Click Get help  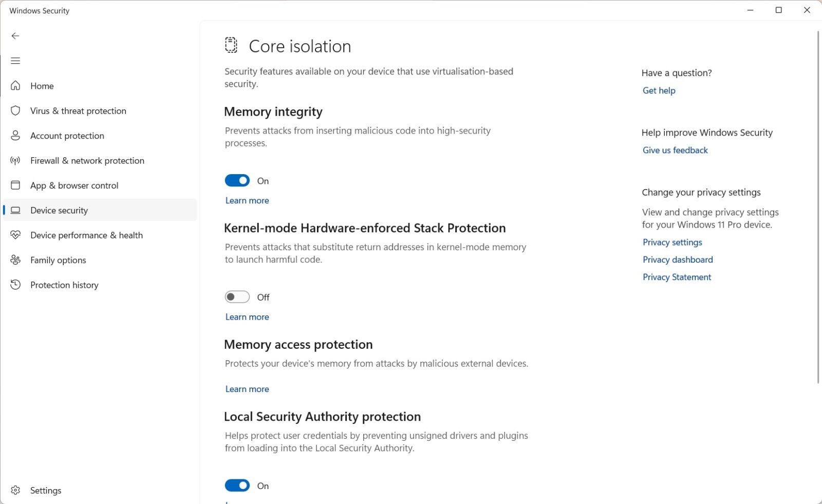pyautogui.click(x=659, y=90)
